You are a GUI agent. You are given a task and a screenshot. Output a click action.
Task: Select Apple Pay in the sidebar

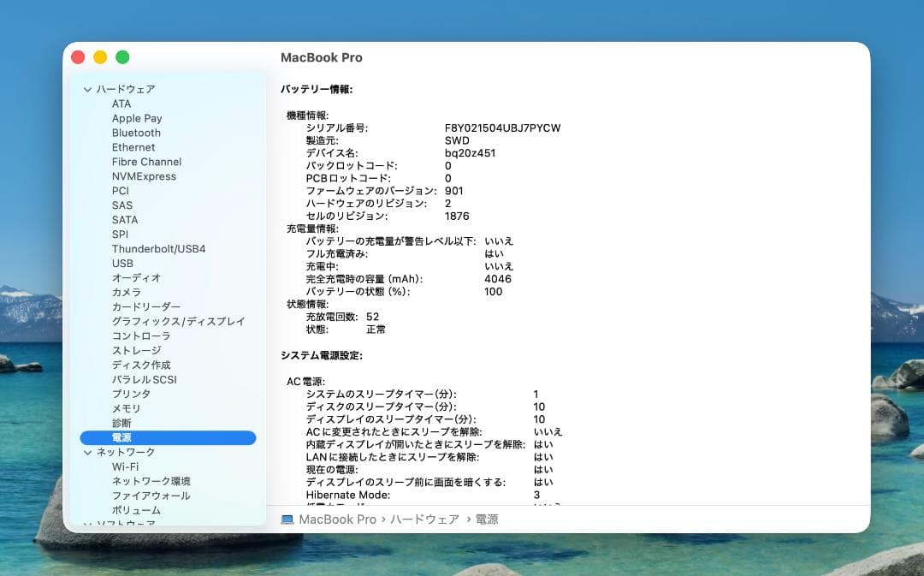[137, 118]
